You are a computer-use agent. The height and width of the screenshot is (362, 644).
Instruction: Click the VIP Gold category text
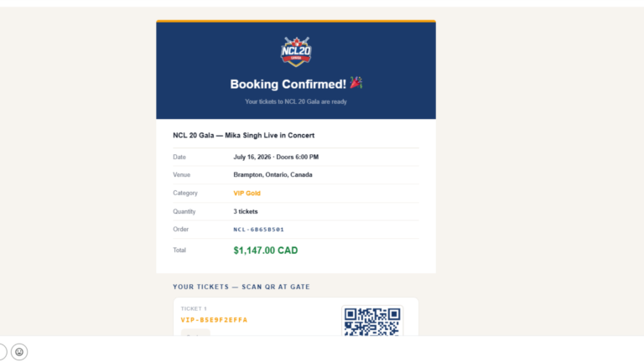click(x=247, y=193)
